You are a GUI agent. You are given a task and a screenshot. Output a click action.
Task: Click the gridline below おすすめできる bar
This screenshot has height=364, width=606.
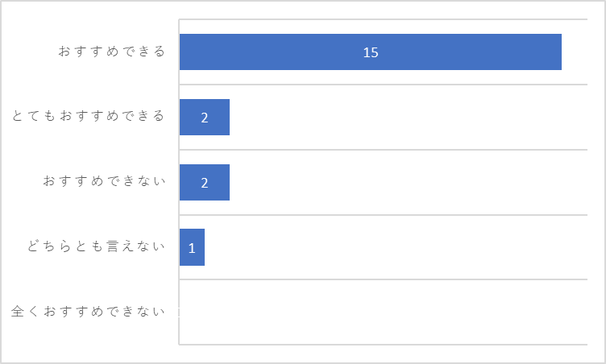384,85
